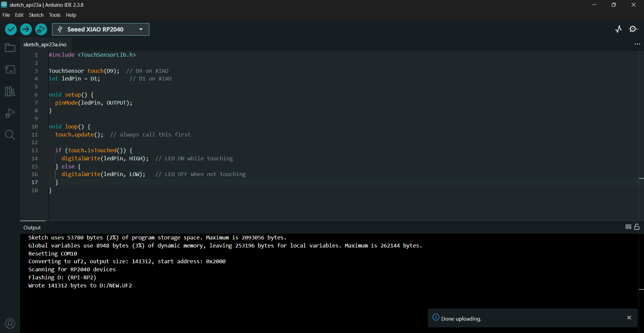Click the '} else {' line
This screenshot has height=333, width=644.
pyautogui.click(x=68, y=167)
